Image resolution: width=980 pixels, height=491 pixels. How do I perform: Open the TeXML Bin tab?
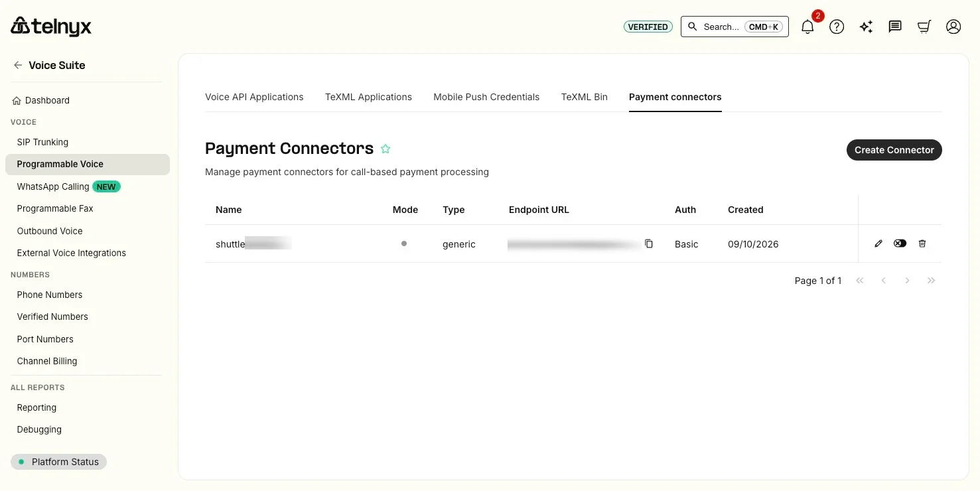[585, 97]
